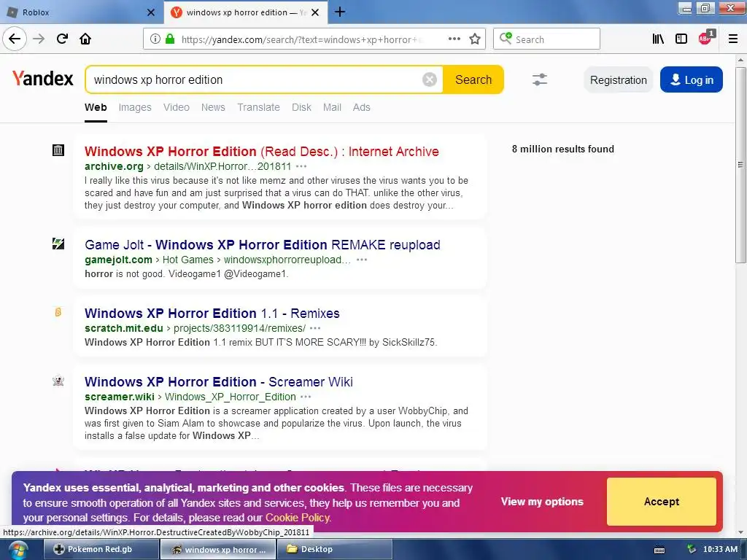
Task: Switch to Video search tab
Action: (177, 107)
